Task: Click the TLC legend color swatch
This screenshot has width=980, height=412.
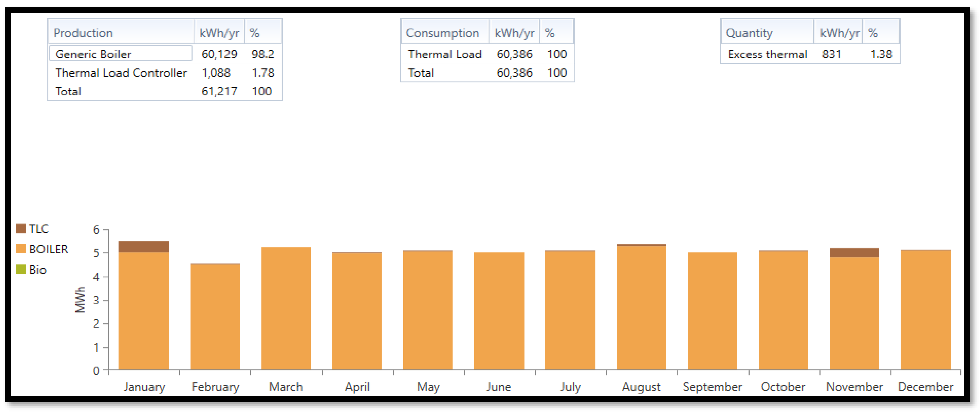Action: (x=21, y=228)
